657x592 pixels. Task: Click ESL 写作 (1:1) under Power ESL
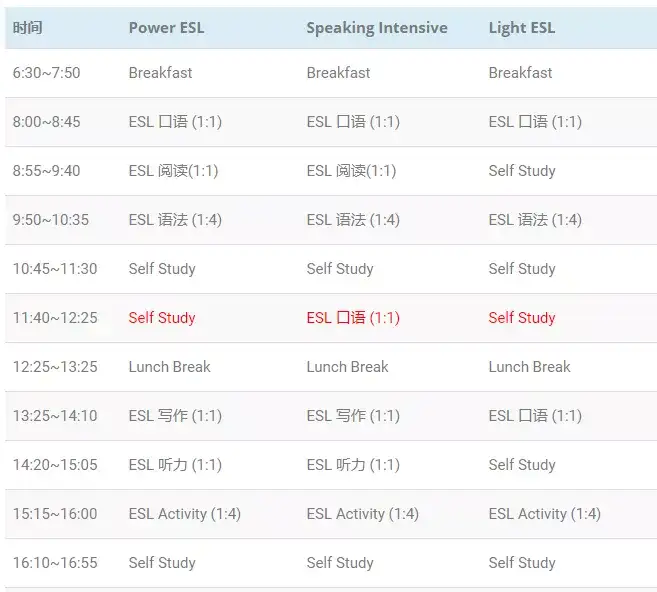pos(175,416)
